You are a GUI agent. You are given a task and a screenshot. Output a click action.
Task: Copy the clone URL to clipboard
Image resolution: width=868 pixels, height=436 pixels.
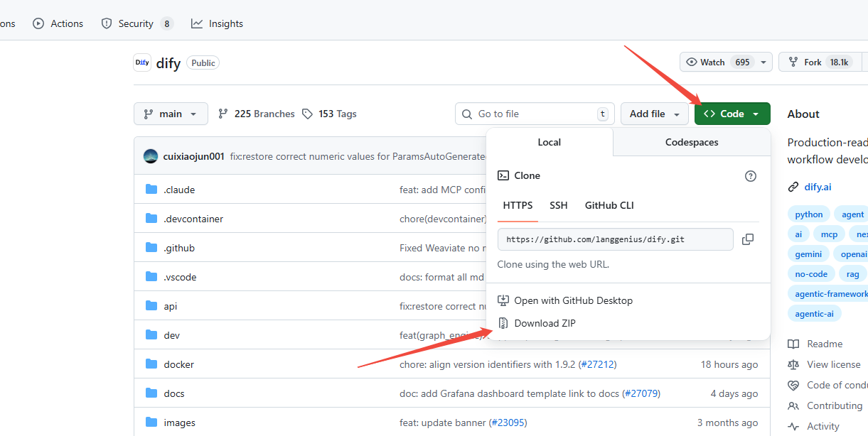tap(747, 239)
